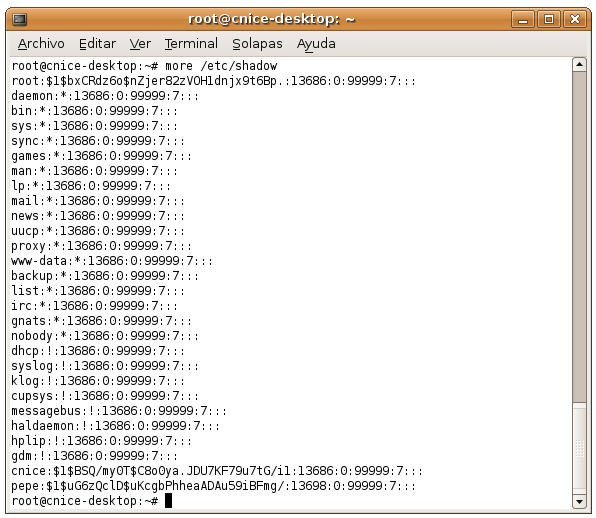596x518 pixels.
Task: Open the Ver menu
Action: click(x=140, y=44)
